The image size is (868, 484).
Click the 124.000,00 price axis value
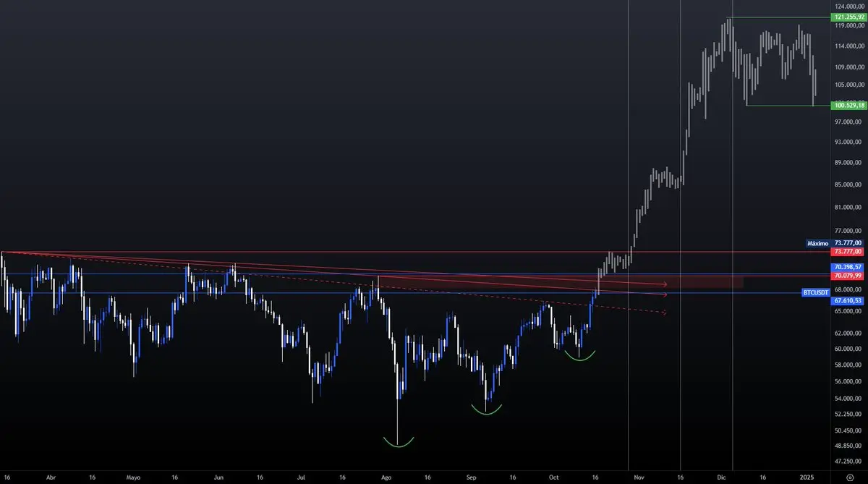pyautogui.click(x=848, y=6)
